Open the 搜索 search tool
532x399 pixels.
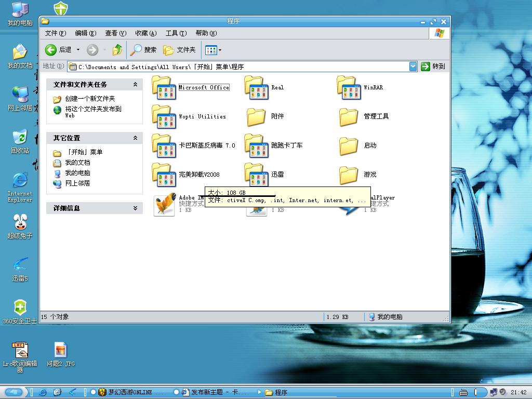tap(143, 50)
